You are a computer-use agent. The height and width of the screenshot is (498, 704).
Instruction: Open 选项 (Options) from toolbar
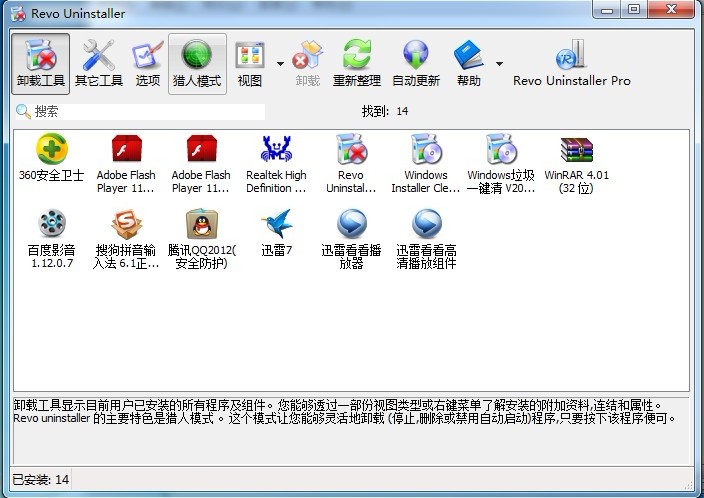click(147, 63)
